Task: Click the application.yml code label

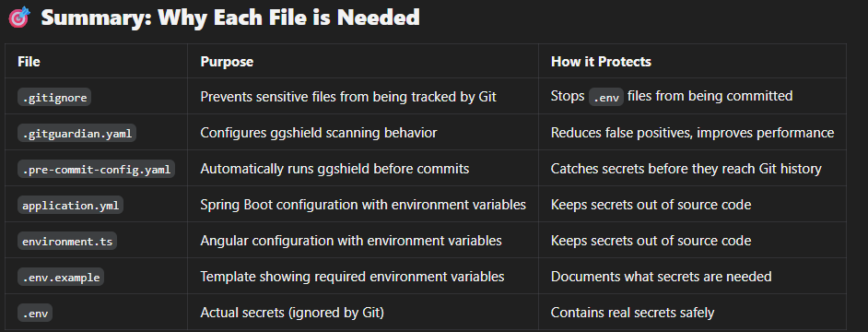Action: [70, 205]
